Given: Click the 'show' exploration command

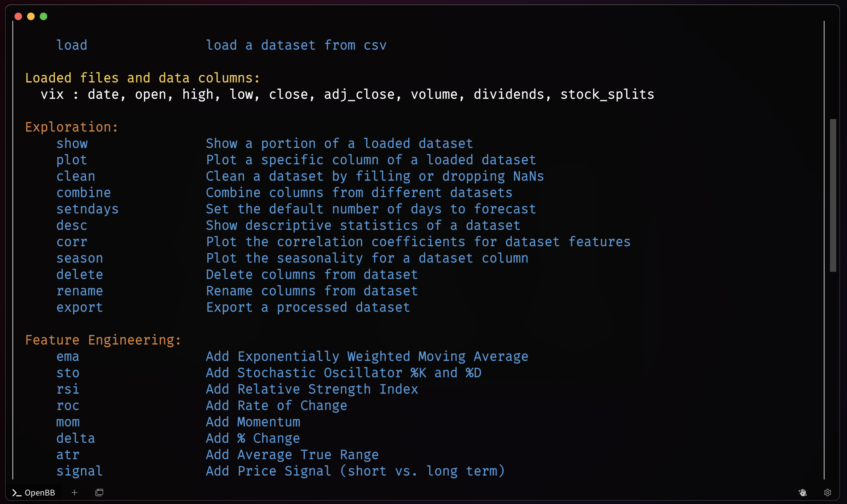Looking at the screenshot, I should click(72, 143).
